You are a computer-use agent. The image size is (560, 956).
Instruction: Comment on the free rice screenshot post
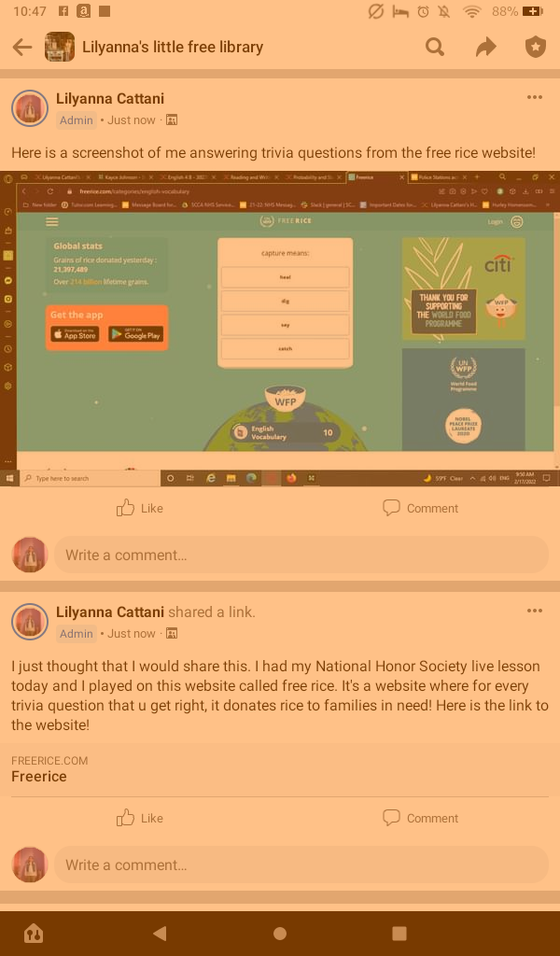click(420, 508)
